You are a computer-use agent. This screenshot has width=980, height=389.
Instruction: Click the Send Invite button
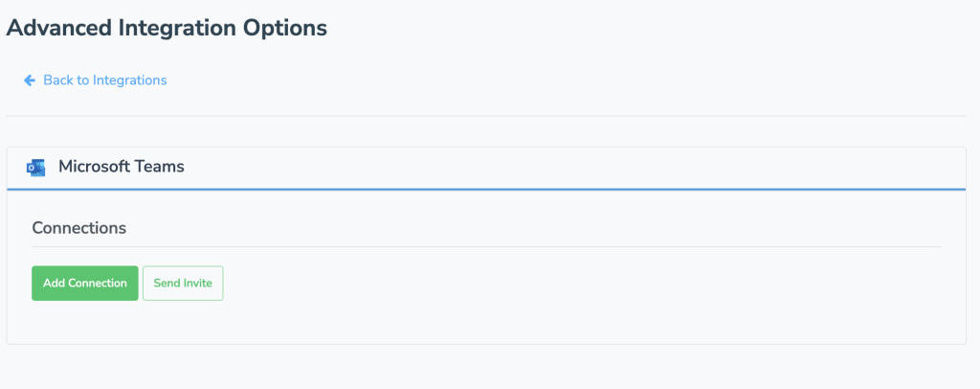(x=183, y=284)
